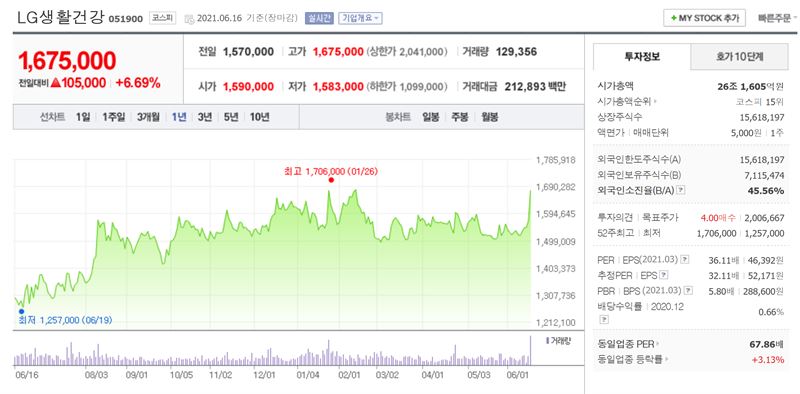
Task: Click the 코스피 15위 ranking value
Action: 760,102
